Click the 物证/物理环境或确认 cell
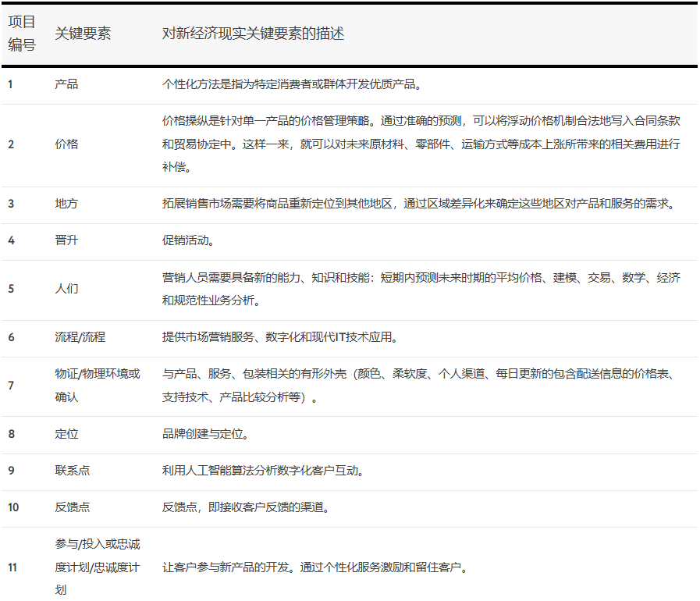This screenshot has width=700, height=601. click(x=98, y=386)
